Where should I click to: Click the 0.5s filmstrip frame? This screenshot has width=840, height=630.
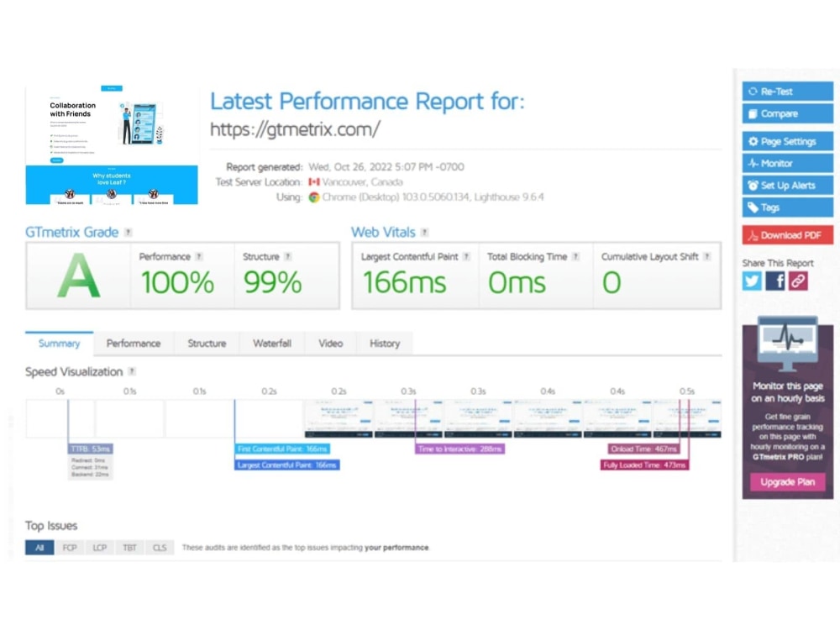coord(687,418)
